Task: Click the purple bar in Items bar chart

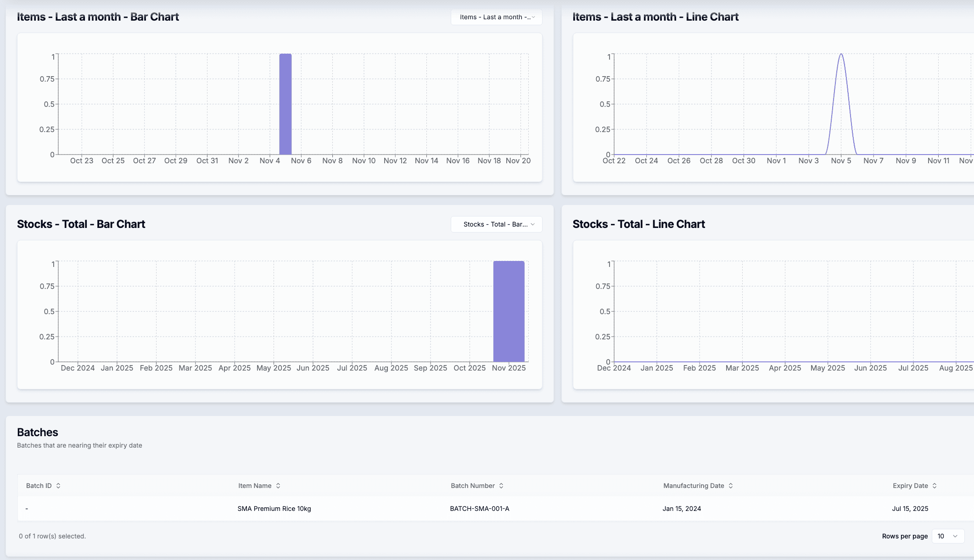Action: (285, 104)
